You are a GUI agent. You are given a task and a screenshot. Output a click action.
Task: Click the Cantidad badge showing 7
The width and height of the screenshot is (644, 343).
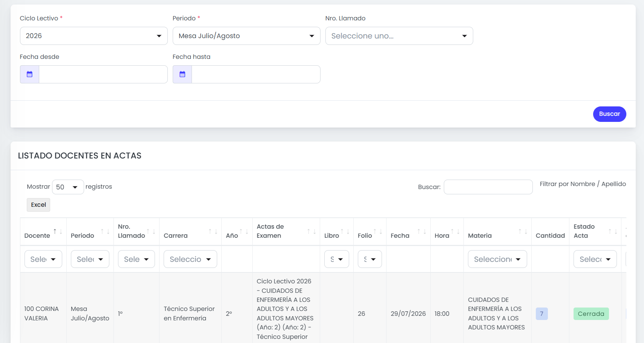[x=542, y=314]
